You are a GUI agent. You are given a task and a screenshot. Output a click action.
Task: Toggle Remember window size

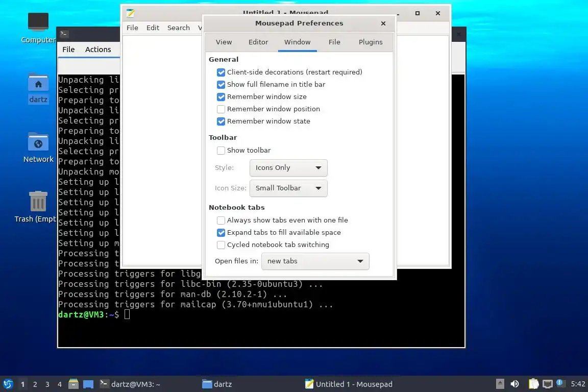click(221, 97)
